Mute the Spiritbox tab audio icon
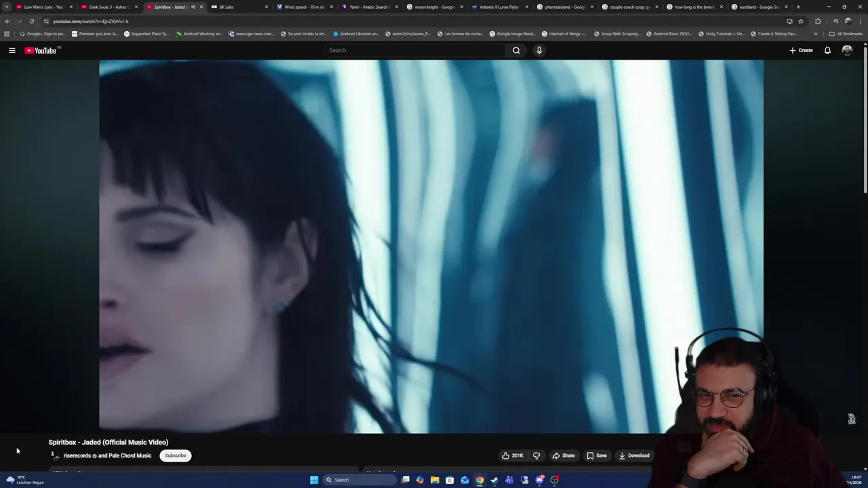 point(193,7)
